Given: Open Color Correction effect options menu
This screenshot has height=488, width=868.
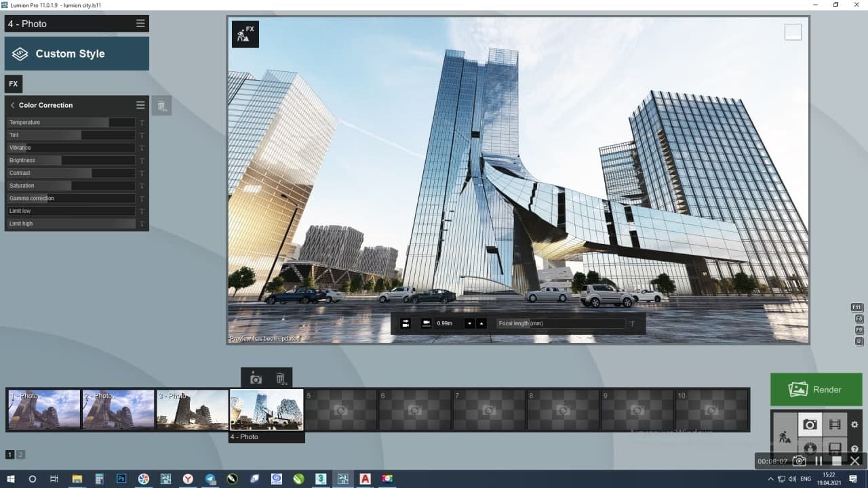Looking at the screenshot, I should coord(140,105).
